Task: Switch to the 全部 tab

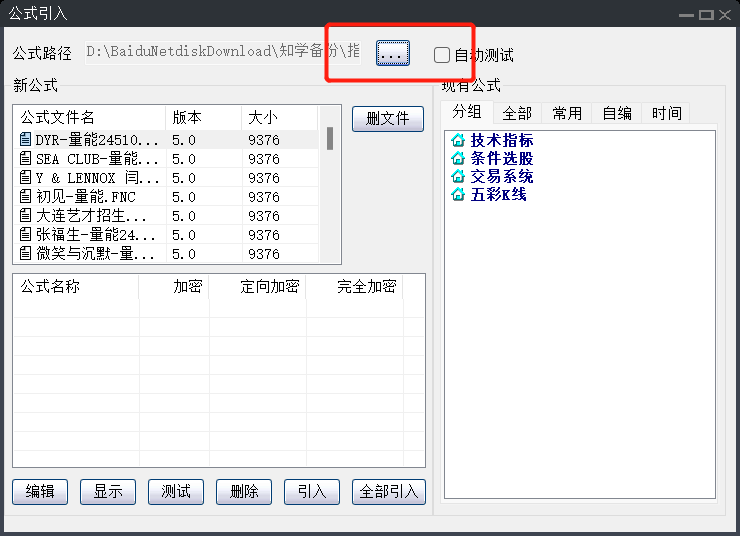Action: [x=517, y=113]
